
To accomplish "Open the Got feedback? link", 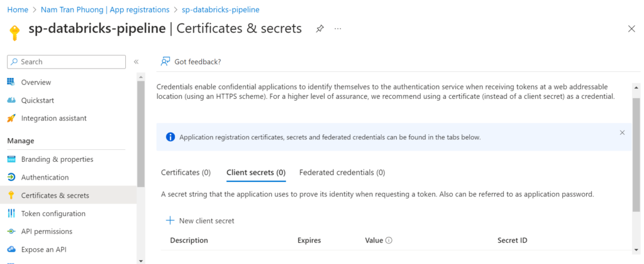I will click(x=191, y=62).
